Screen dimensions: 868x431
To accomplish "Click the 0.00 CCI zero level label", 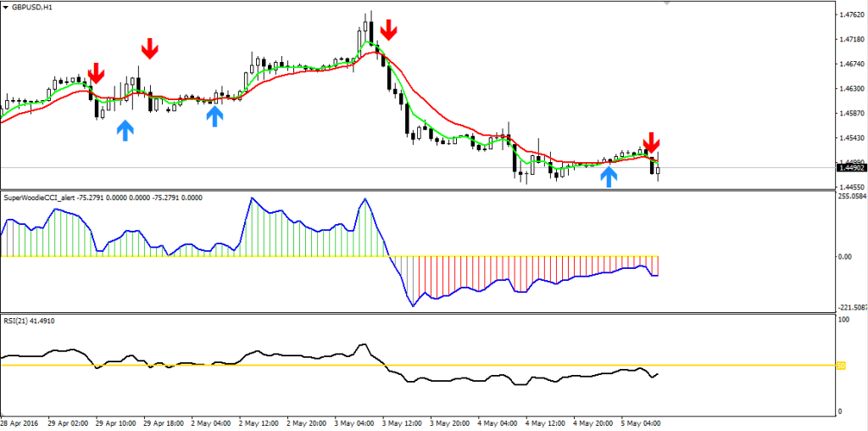I will click(844, 256).
